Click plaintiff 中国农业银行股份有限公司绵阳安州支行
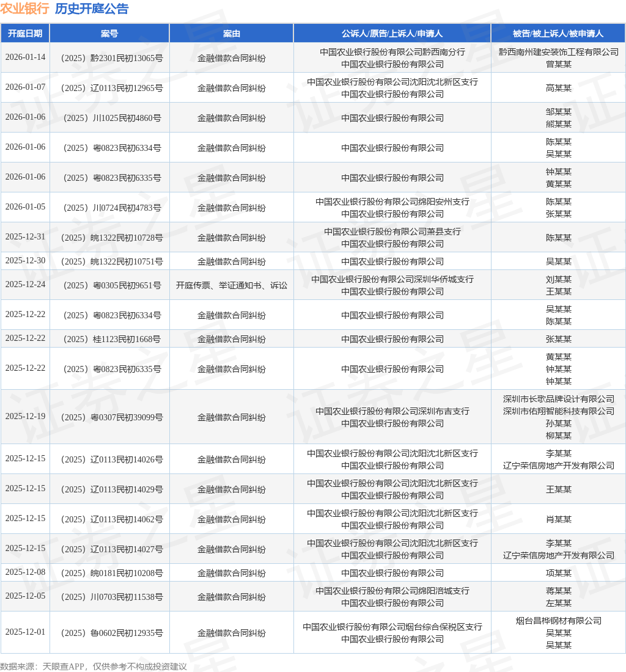This screenshot has height=672, width=626. pyautogui.click(x=392, y=202)
